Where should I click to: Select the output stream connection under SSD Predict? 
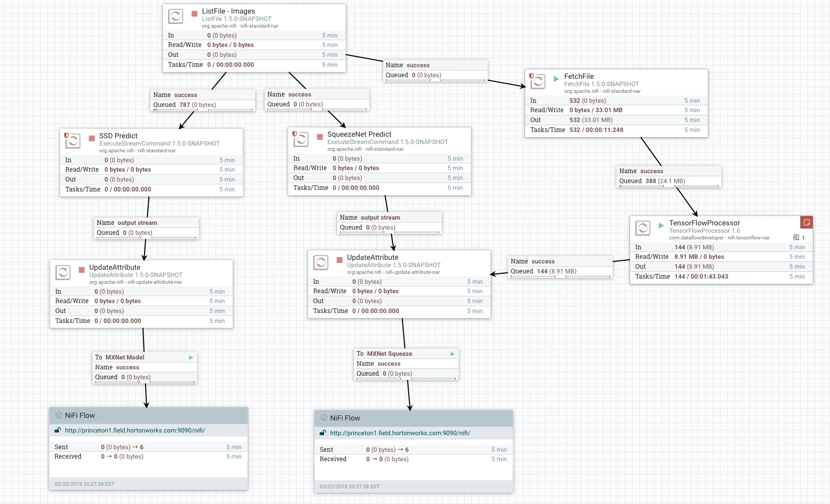coord(147,227)
